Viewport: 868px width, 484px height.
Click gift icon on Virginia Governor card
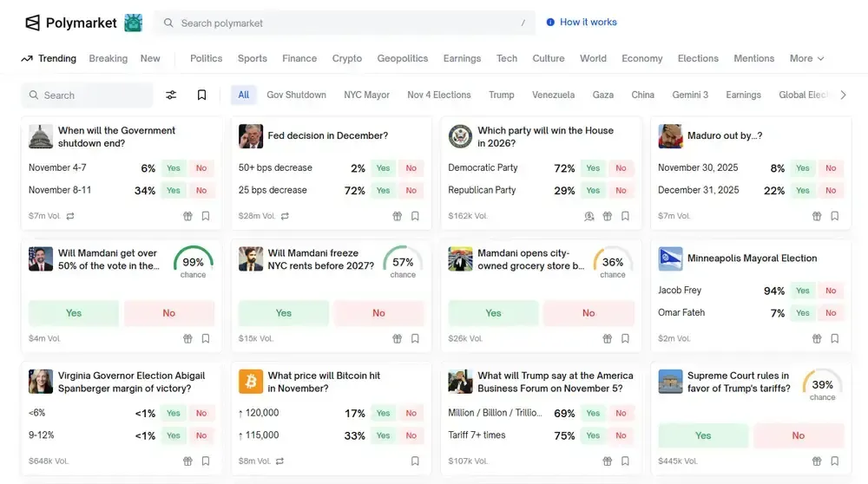187,461
